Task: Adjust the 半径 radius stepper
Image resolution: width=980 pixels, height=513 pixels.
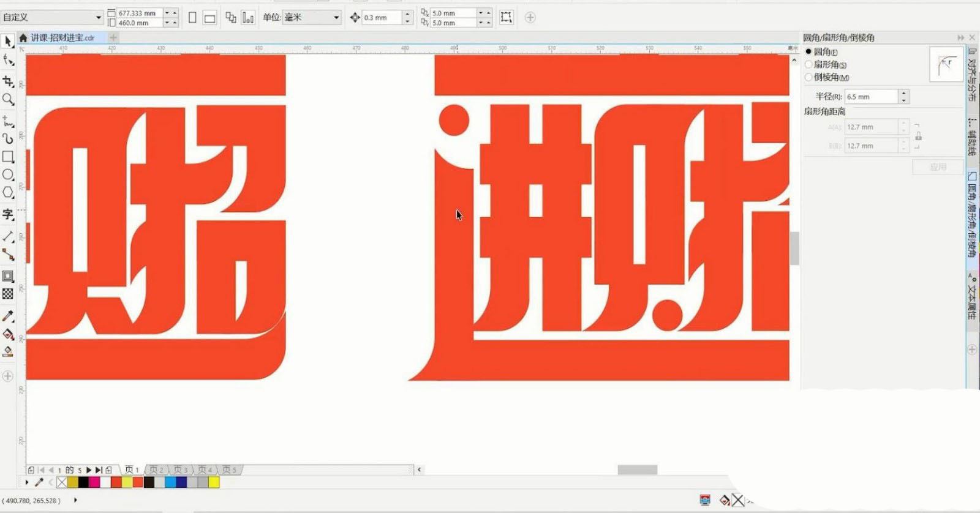Action: pos(903,97)
